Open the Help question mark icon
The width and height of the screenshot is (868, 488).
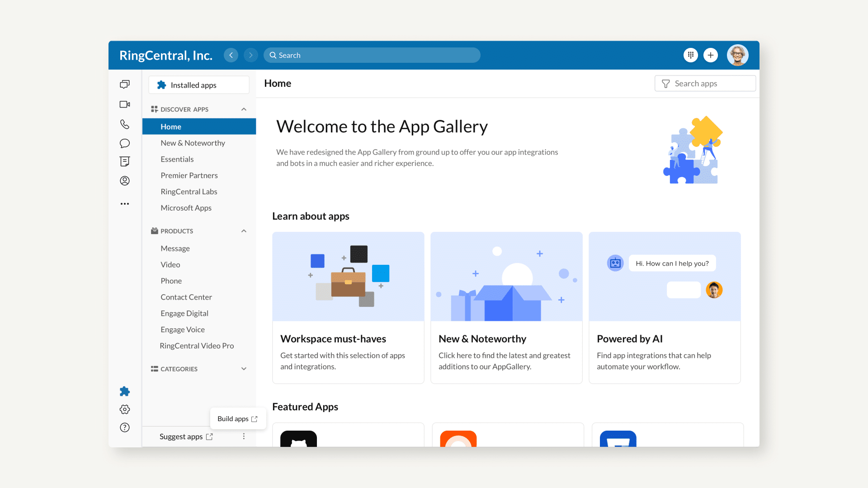(125, 427)
